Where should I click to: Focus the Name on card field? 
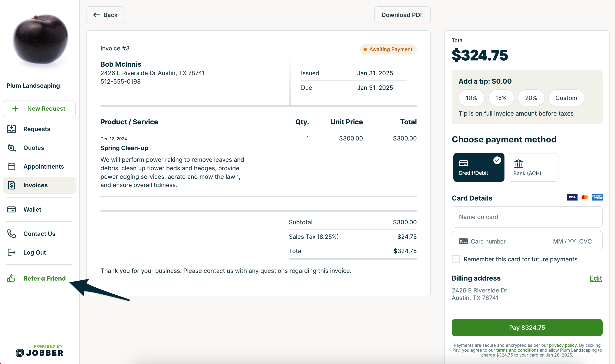[527, 217]
